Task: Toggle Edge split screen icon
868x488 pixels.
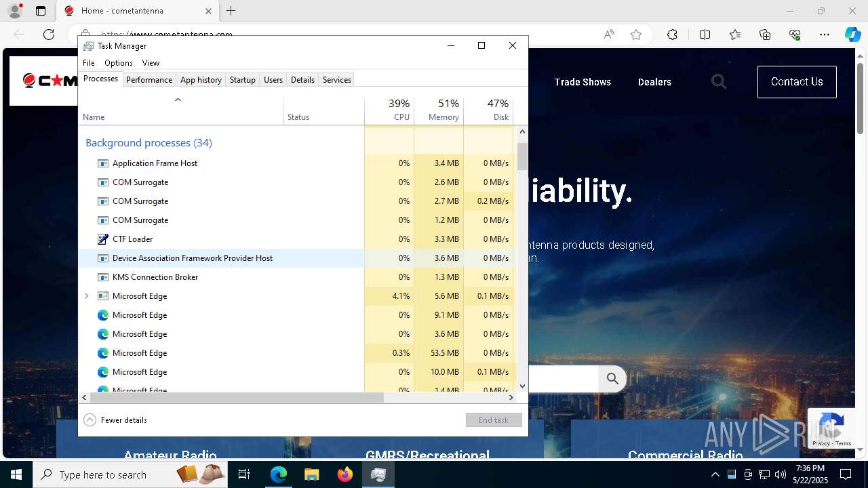Action: pyautogui.click(x=705, y=35)
